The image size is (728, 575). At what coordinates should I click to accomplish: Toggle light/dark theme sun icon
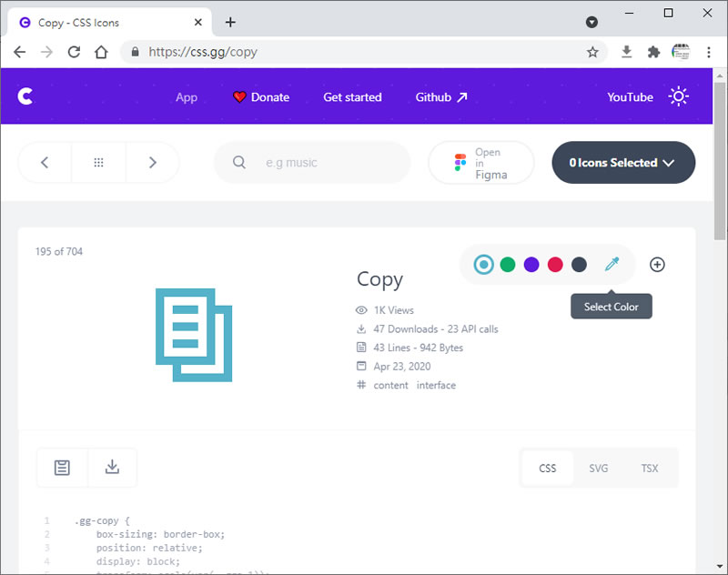coord(678,96)
